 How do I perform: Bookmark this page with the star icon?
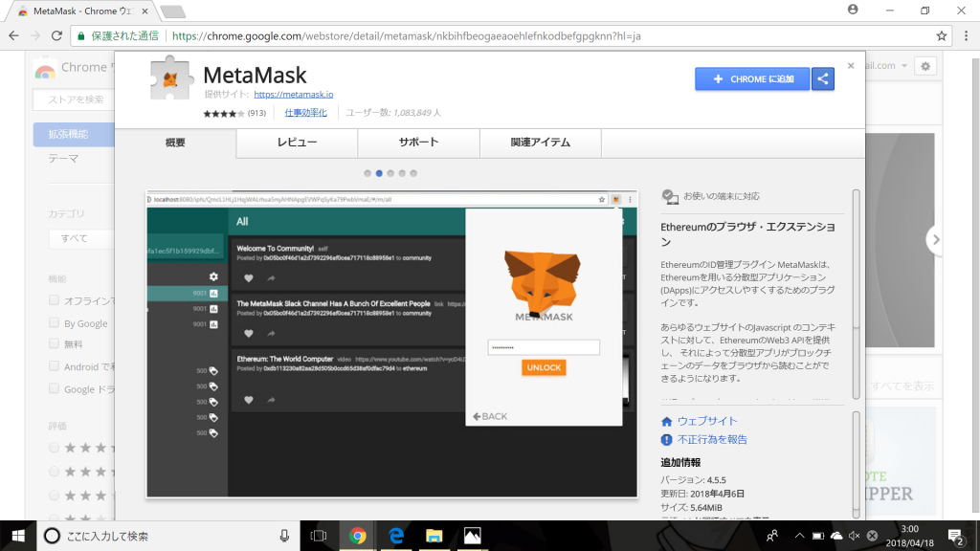pyautogui.click(x=942, y=36)
